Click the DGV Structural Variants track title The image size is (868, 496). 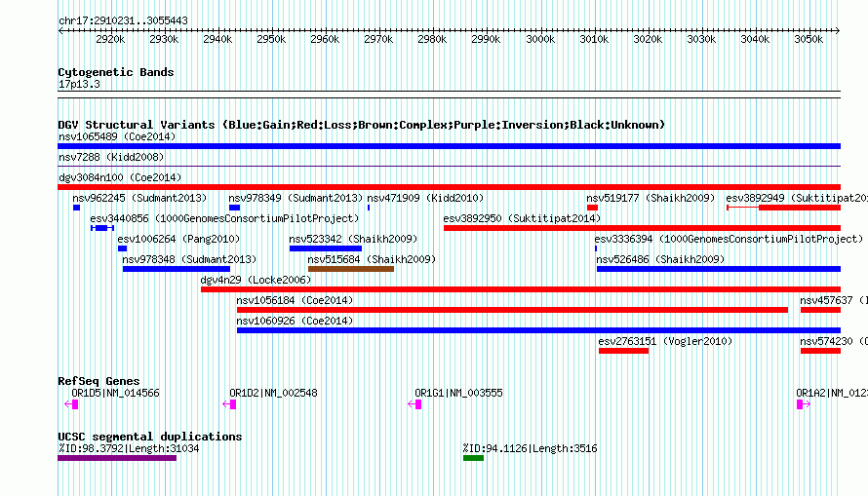coord(362,125)
